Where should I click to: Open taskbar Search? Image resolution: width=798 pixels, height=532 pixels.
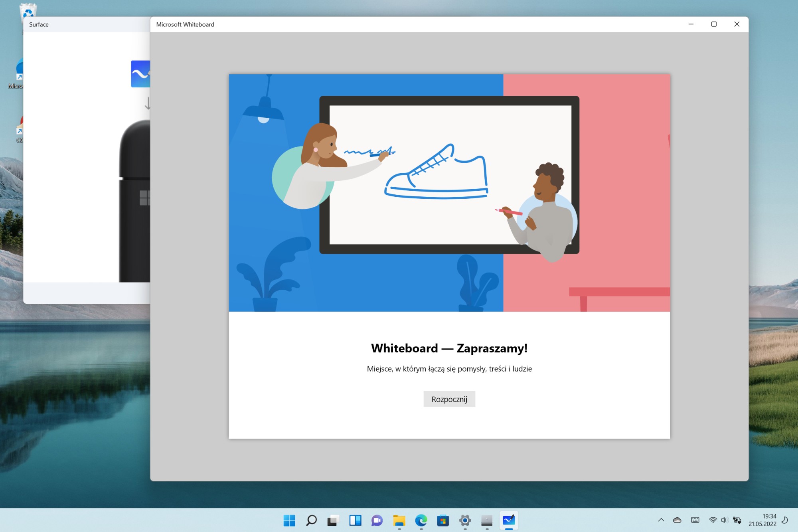tap(311, 520)
